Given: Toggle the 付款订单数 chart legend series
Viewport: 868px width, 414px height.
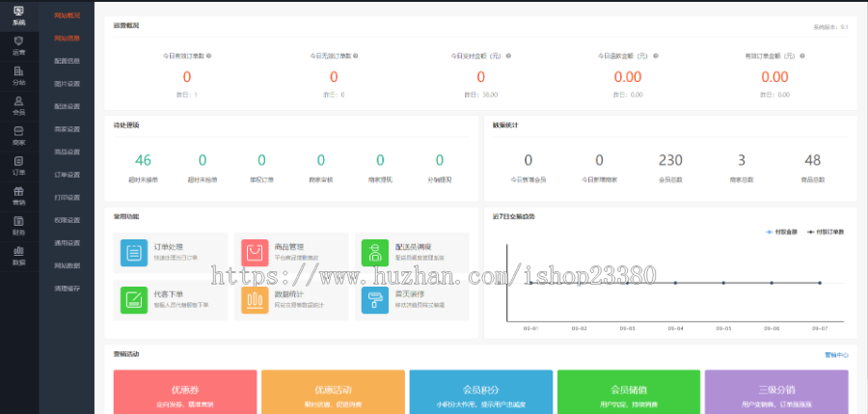Looking at the screenshot, I should click(x=826, y=233).
